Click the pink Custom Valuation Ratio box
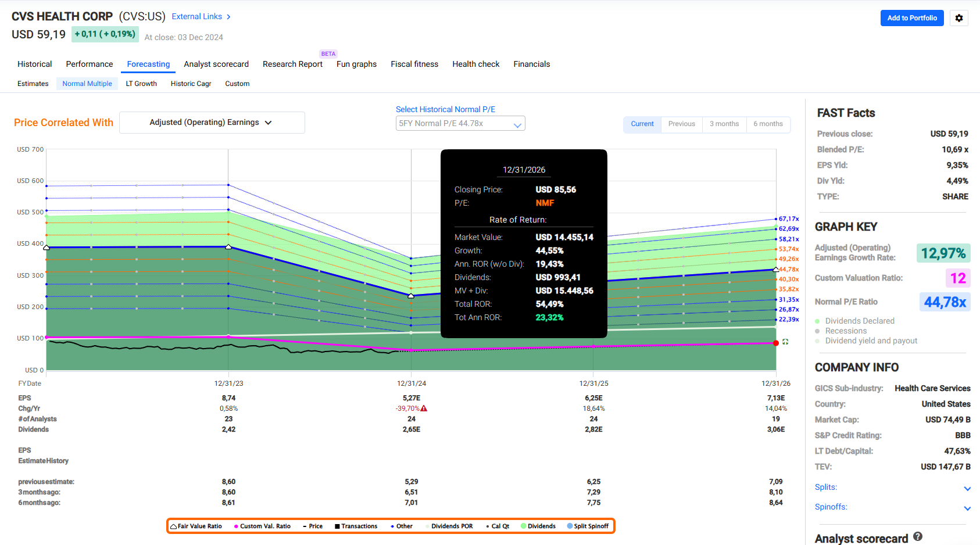The image size is (980, 545). [x=957, y=278]
